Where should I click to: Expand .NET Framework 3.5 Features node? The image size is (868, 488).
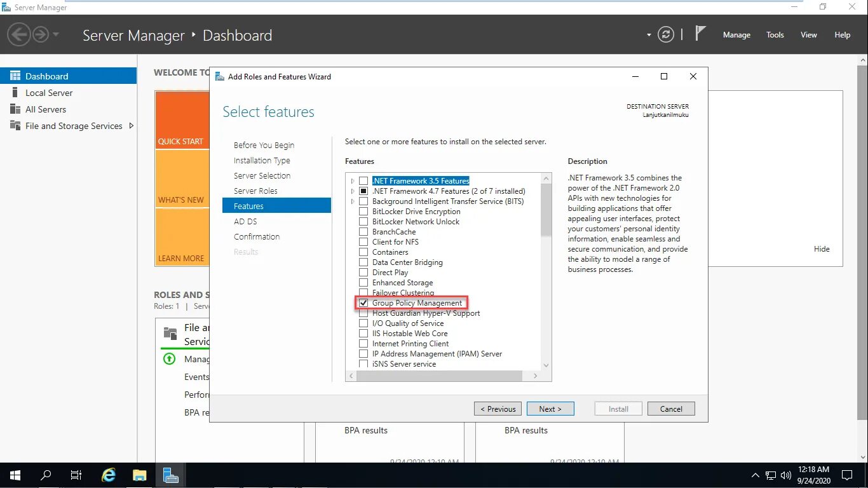(353, 181)
